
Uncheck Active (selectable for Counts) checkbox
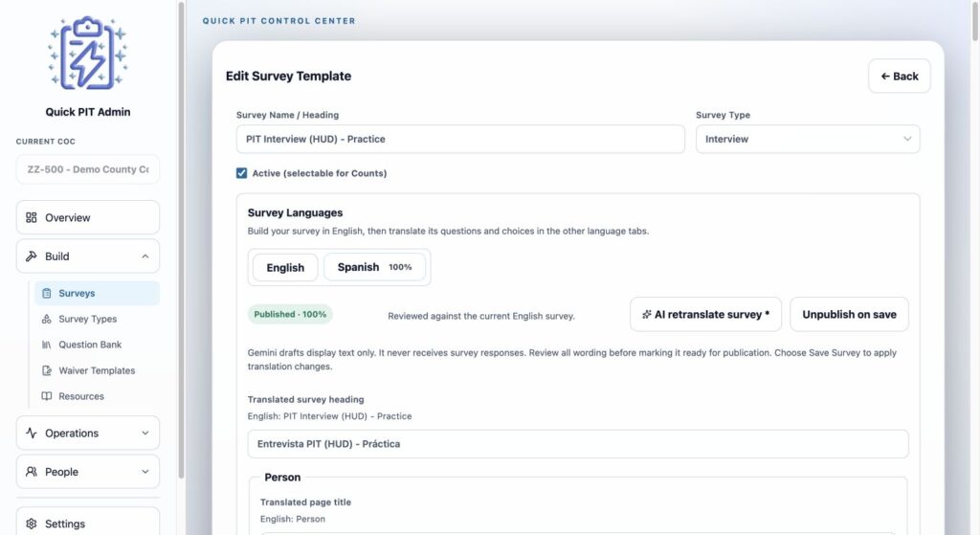[x=241, y=173]
